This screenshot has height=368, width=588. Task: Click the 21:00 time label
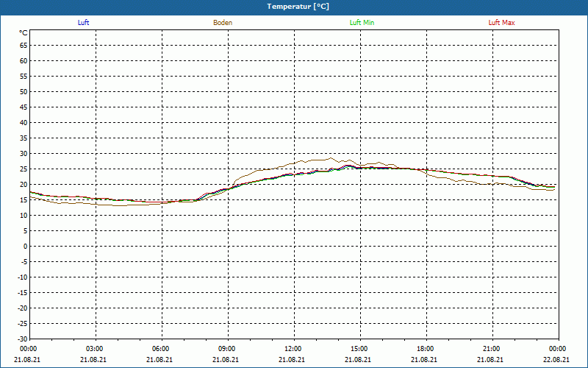[492, 349]
